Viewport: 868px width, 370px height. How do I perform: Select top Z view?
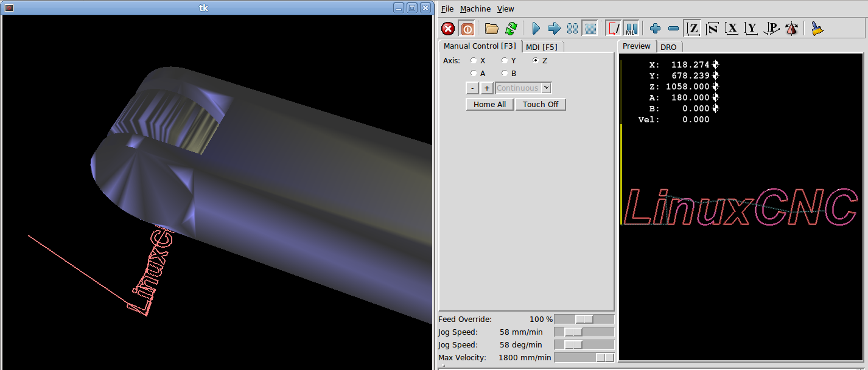693,29
